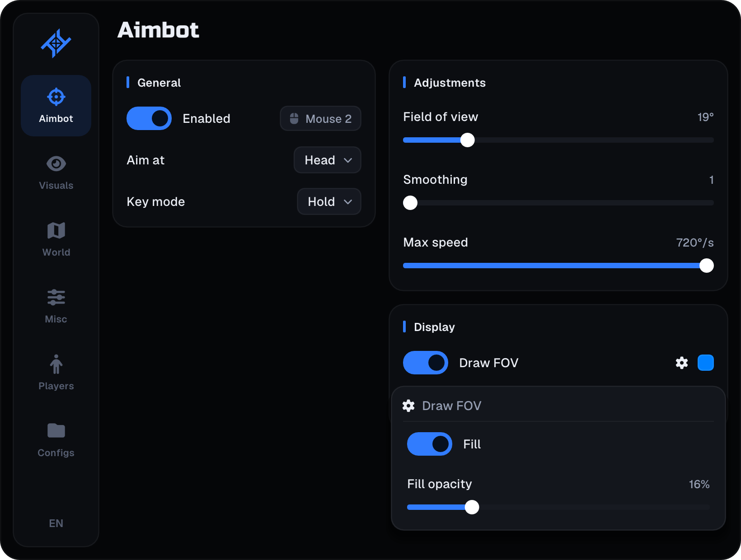The height and width of the screenshot is (560, 741).
Task: Open the Configs folder icon section
Action: (x=56, y=431)
